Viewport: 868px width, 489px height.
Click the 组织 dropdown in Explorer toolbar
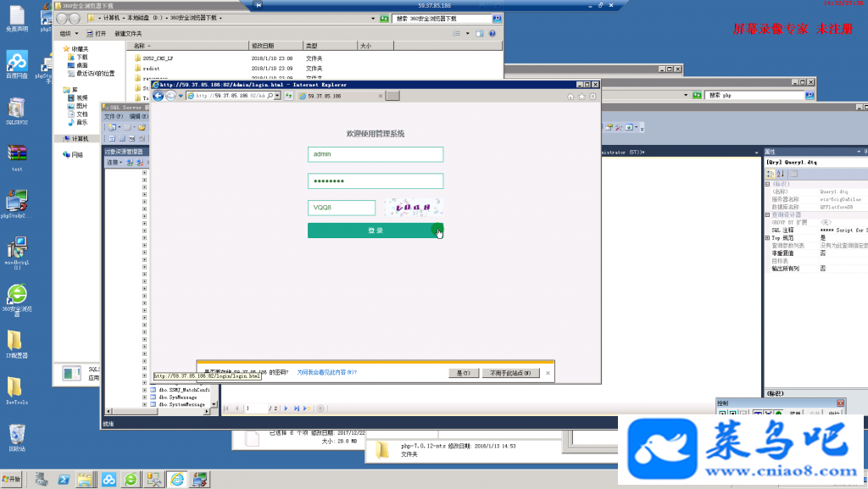click(x=70, y=34)
